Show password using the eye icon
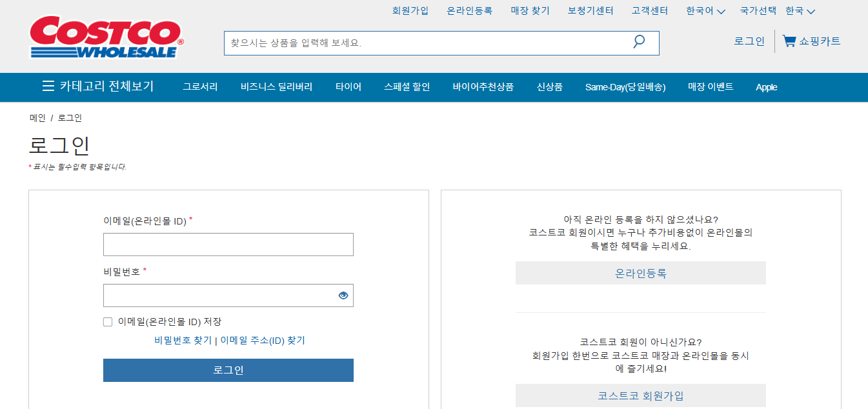Image resolution: width=868 pixels, height=409 pixels. point(342,295)
